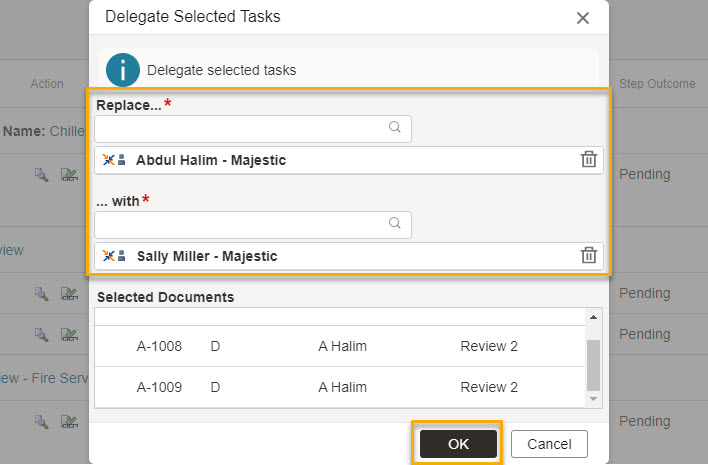Screen dimensions: 708x465
Task: Click the Fire Serv review link in background
Action: tap(44, 378)
